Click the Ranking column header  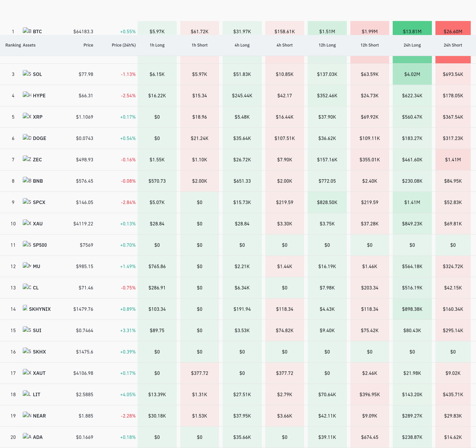(x=13, y=45)
